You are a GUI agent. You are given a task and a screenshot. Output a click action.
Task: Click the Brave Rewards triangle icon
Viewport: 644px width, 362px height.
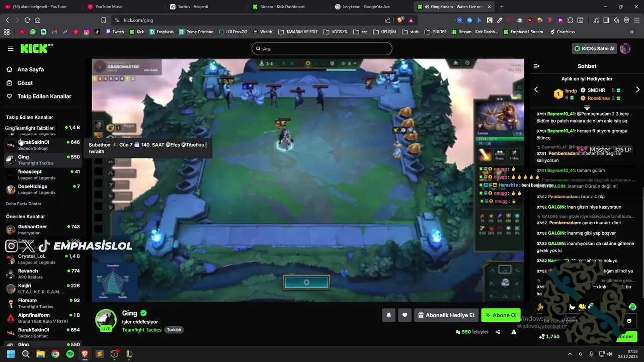[411, 20]
